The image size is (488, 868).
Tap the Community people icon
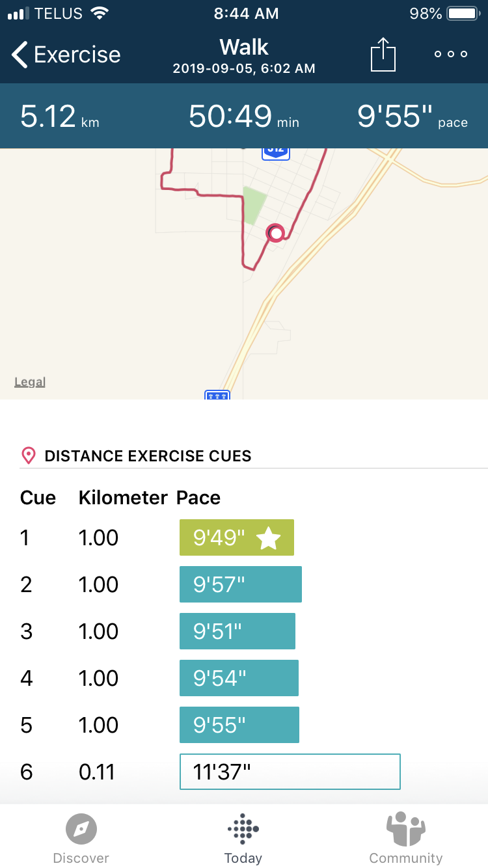click(x=405, y=830)
